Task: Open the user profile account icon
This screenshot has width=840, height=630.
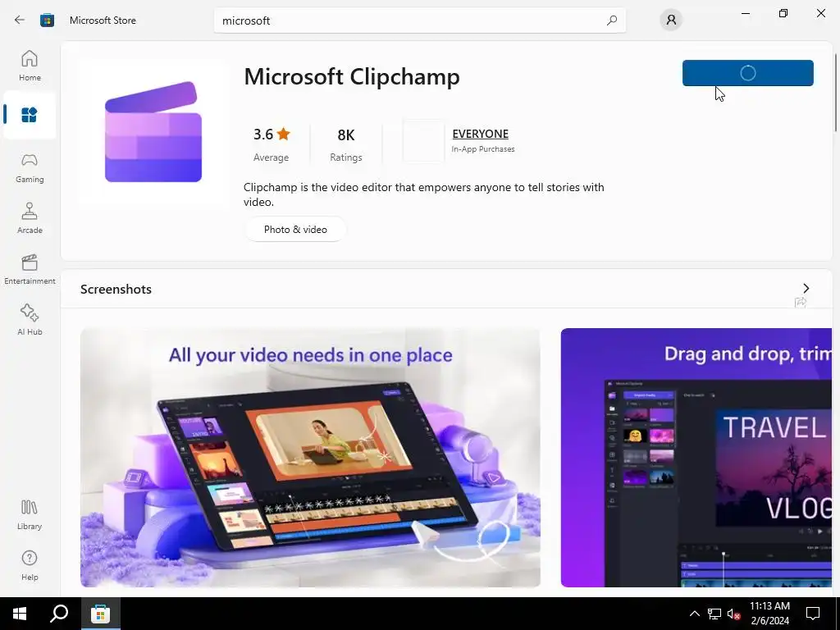Action: point(671,21)
